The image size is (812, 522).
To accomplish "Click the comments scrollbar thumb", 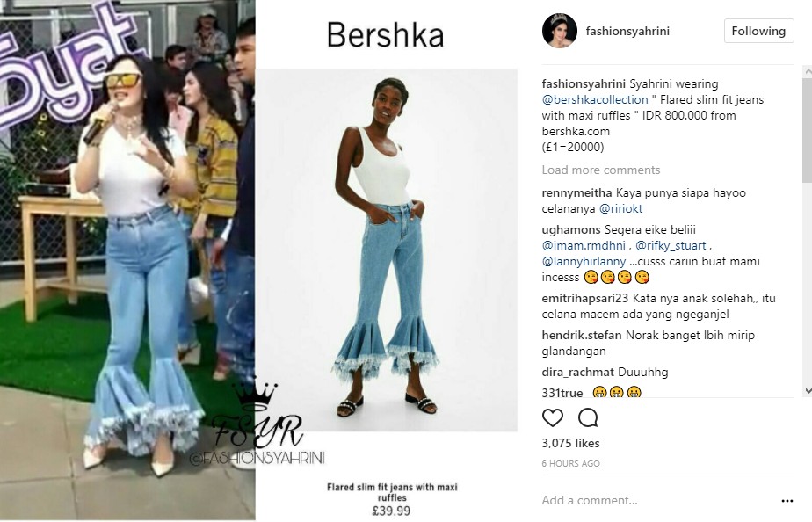I will click(x=808, y=130).
